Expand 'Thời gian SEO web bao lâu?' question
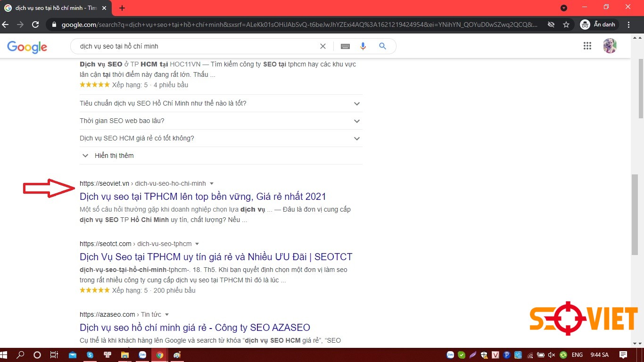Screen dimensions: 644x362 pyautogui.click(x=357, y=121)
